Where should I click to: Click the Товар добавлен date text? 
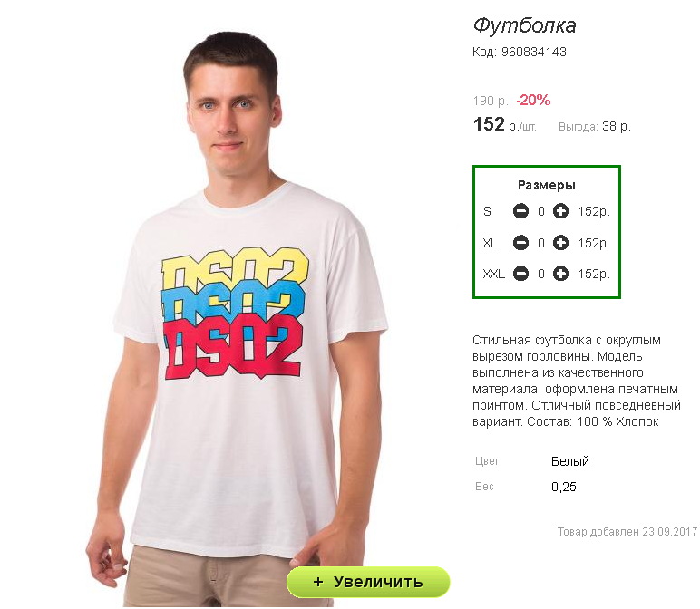627,532
